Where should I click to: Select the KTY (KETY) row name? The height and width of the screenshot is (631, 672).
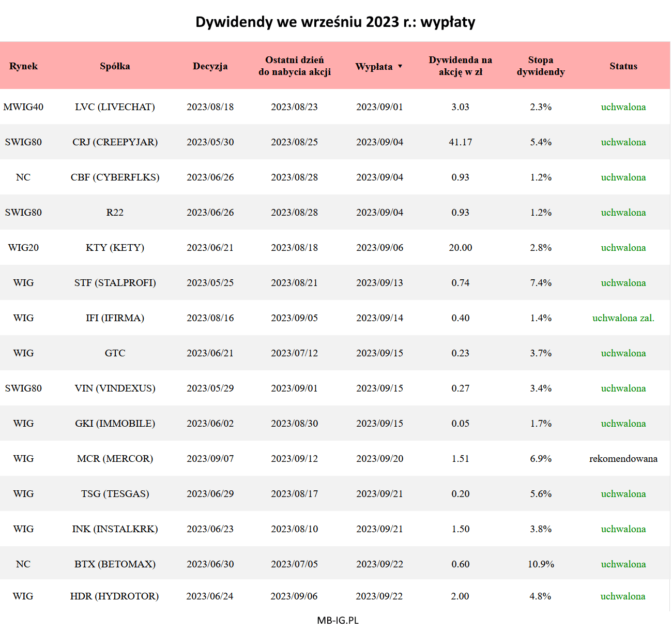click(115, 248)
